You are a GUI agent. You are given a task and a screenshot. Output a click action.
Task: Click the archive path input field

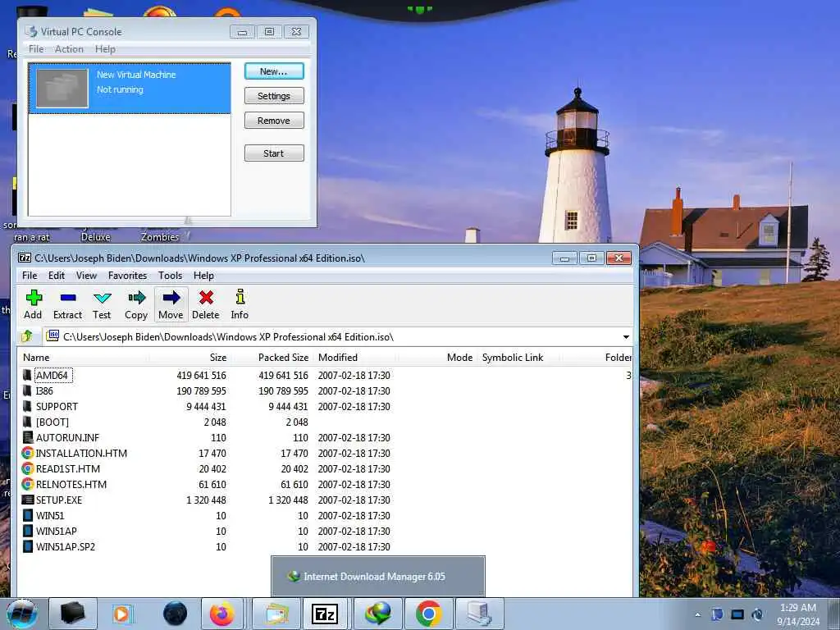click(x=337, y=337)
